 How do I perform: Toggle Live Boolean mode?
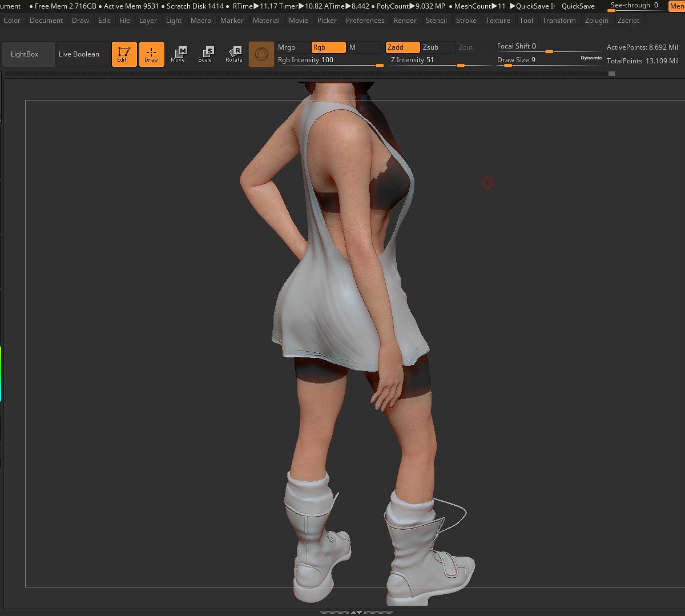(83, 54)
